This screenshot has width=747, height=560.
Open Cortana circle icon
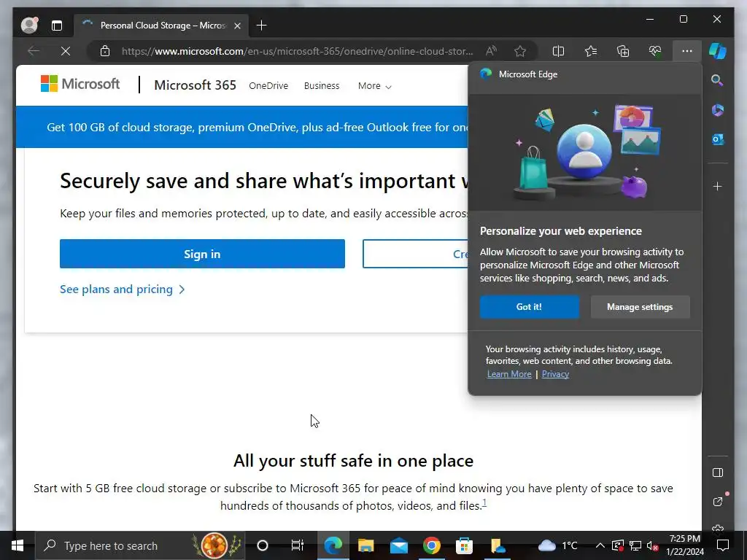(x=263, y=545)
